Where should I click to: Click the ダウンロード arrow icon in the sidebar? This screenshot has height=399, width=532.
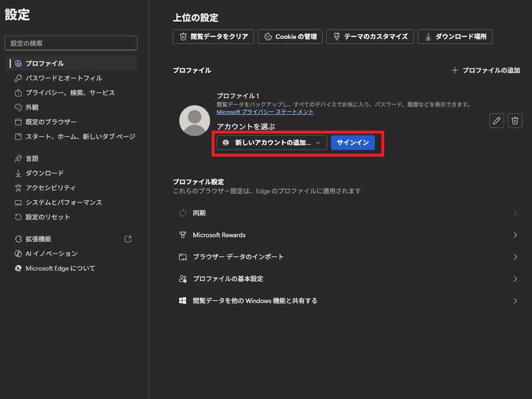pos(18,173)
